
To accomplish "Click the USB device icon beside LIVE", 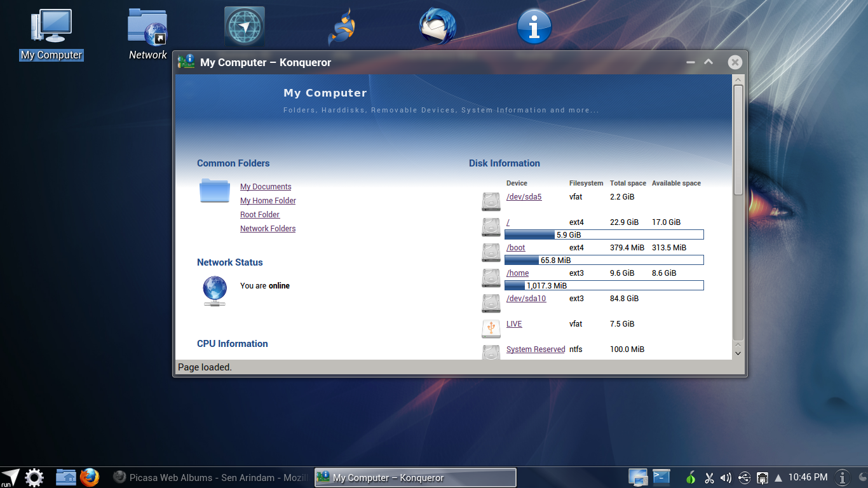I will pyautogui.click(x=491, y=329).
